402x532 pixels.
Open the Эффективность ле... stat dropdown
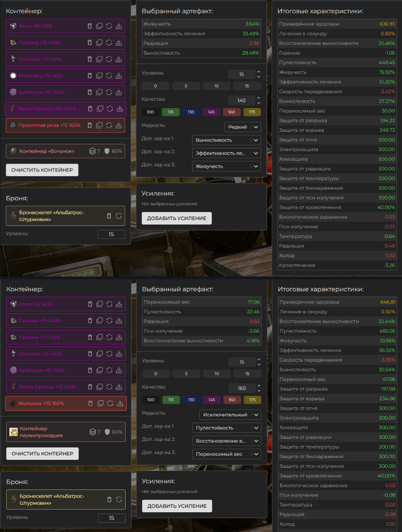(227, 153)
